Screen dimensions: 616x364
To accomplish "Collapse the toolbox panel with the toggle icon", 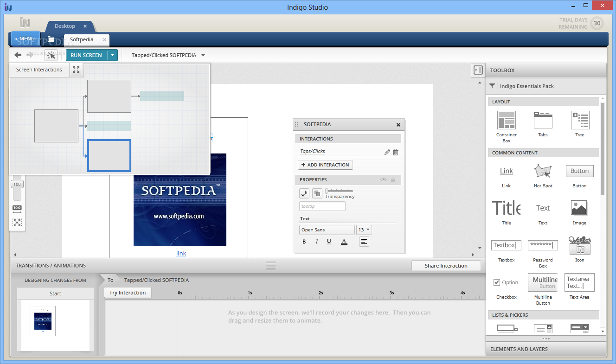I will pyautogui.click(x=478, y=70).
